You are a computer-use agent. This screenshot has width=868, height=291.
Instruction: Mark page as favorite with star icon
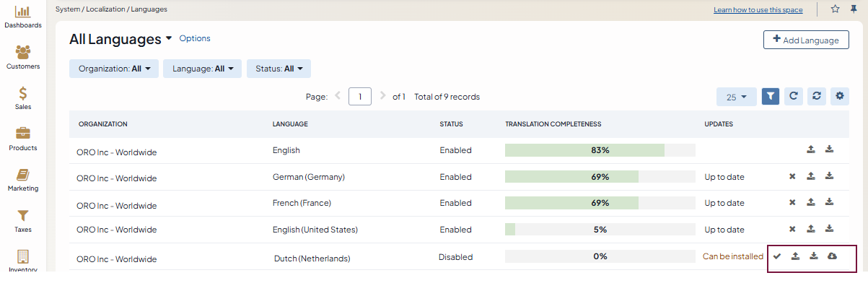coord(835,9)
